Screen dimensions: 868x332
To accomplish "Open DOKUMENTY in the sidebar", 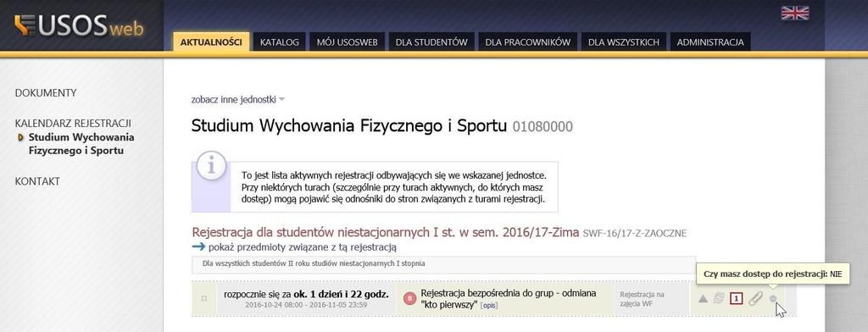I will [x=46, y=93].
